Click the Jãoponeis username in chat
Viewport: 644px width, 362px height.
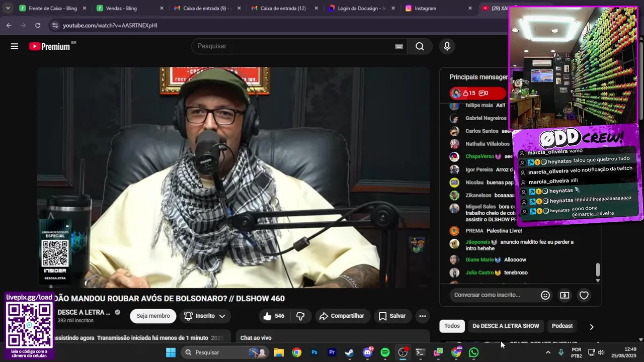tap(477, 242)
